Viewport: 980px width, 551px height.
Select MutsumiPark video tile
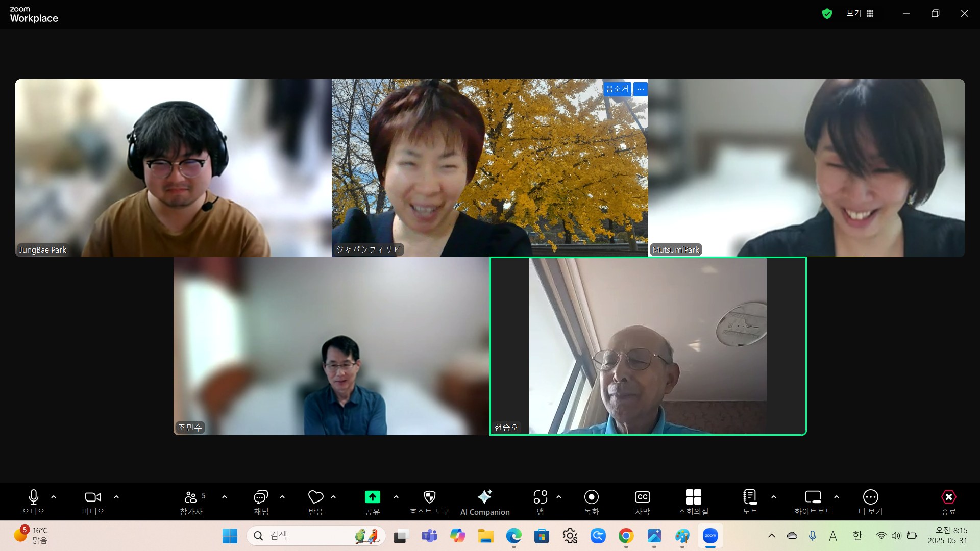point(806,168)
